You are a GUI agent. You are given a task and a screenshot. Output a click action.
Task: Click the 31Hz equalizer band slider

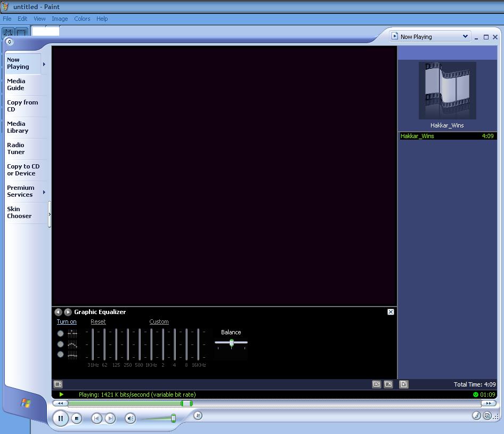93,344
